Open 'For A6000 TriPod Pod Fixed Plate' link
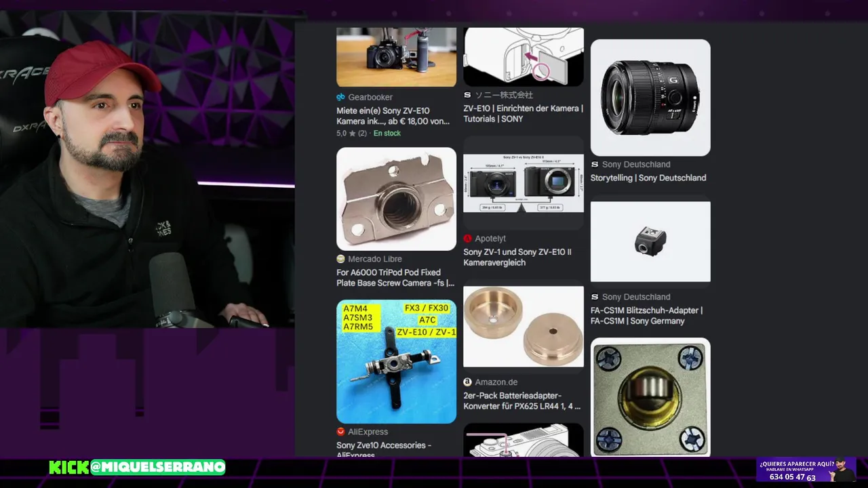This screenshot has height=488, width=868. coord(395,278)
